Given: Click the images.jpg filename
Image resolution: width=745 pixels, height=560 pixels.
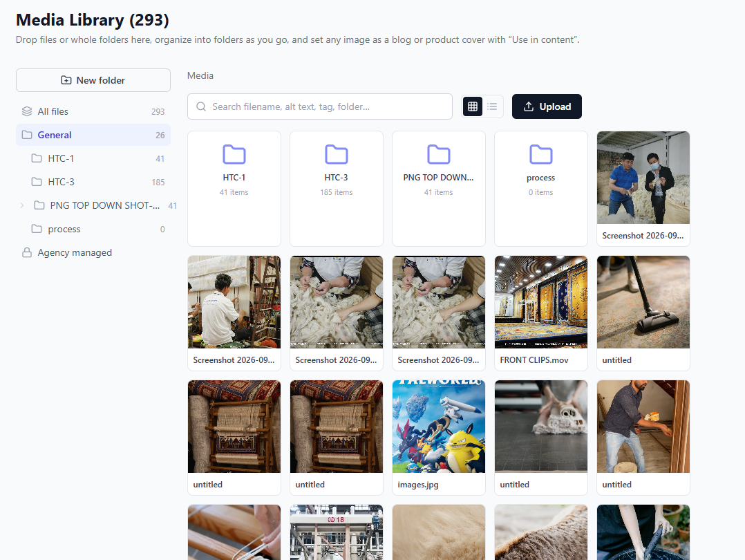Looking at the screenshot, I should click(x=418, y=485).
